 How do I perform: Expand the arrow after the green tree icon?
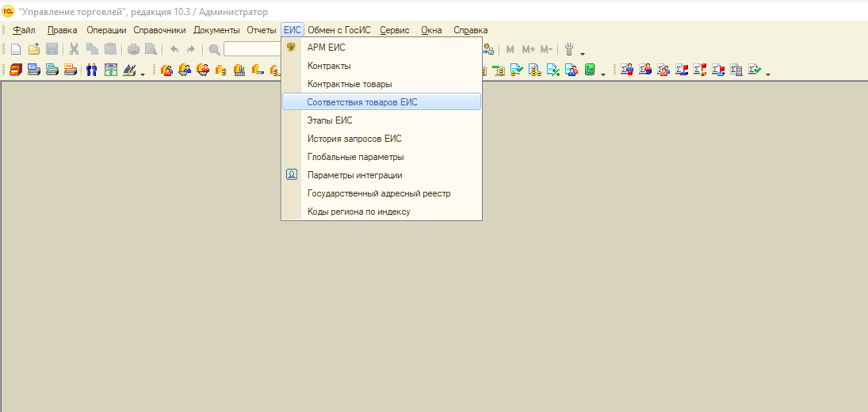(602, 74)
